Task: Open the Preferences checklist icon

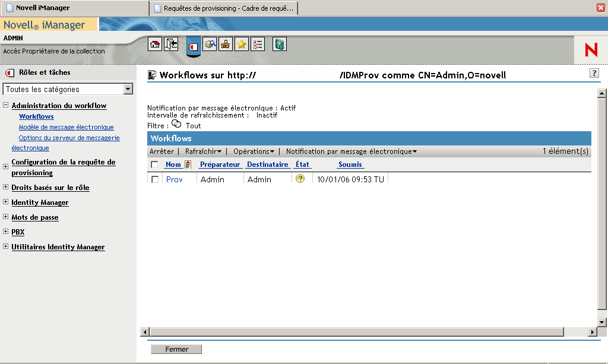Action: (x=258, y=44)
